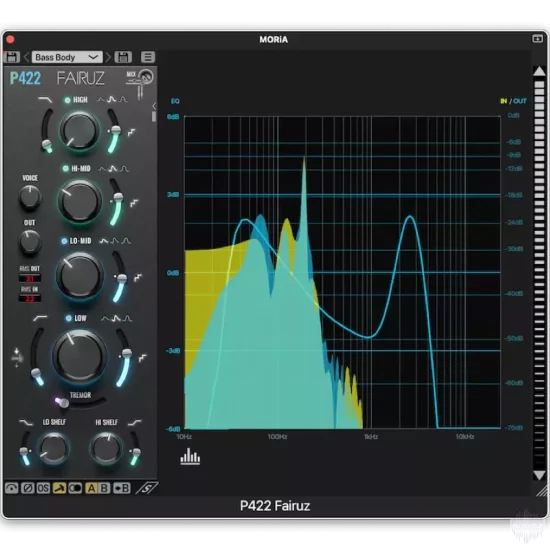Screen dimensions: 550x550
Task: Click the stepped icon beside HI-MID gain slider
Action: 134,203
